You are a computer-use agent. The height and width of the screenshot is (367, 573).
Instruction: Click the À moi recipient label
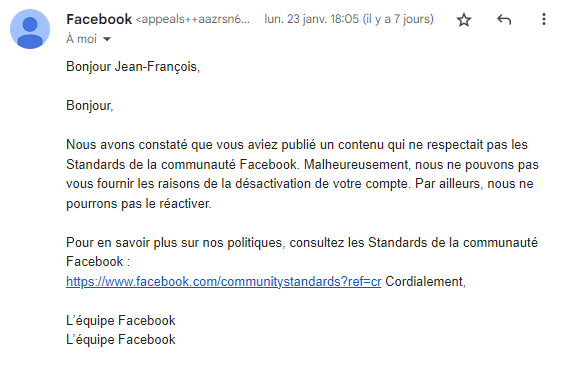pos(81,39)
